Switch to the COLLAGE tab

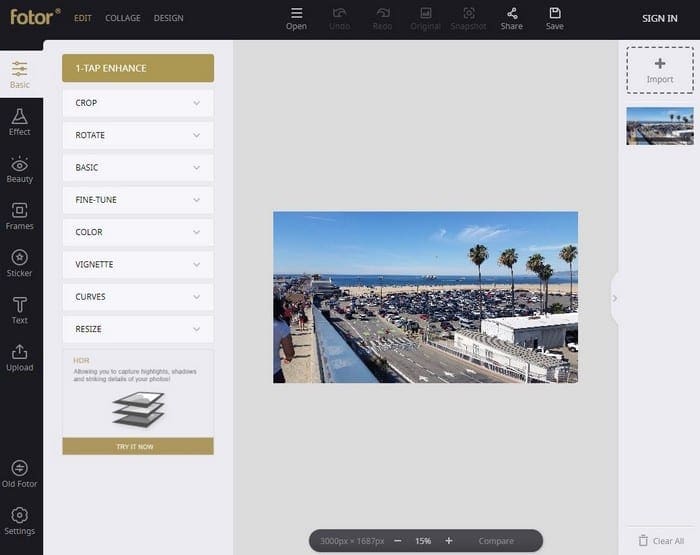[123, 18]
